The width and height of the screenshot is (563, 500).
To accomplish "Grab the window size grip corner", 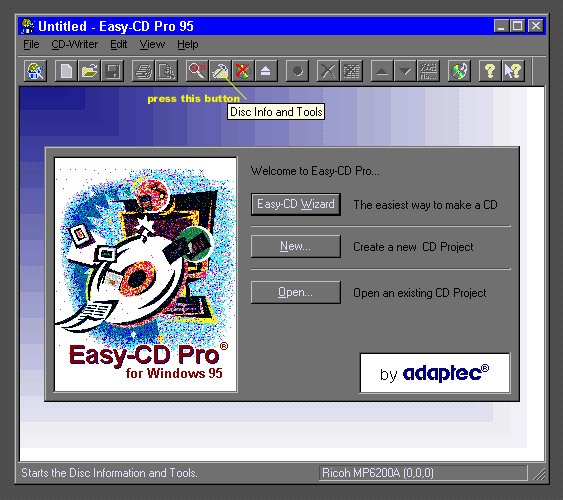I will pos(539,474).
